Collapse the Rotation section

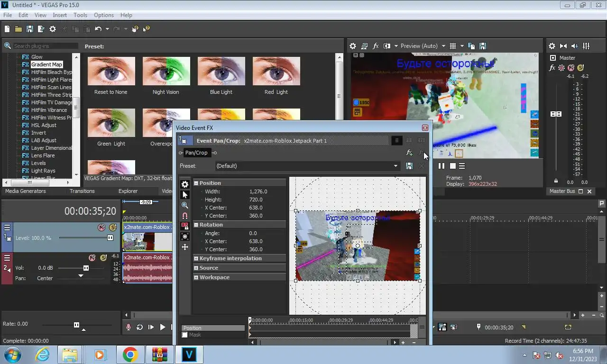click(196, 225)
